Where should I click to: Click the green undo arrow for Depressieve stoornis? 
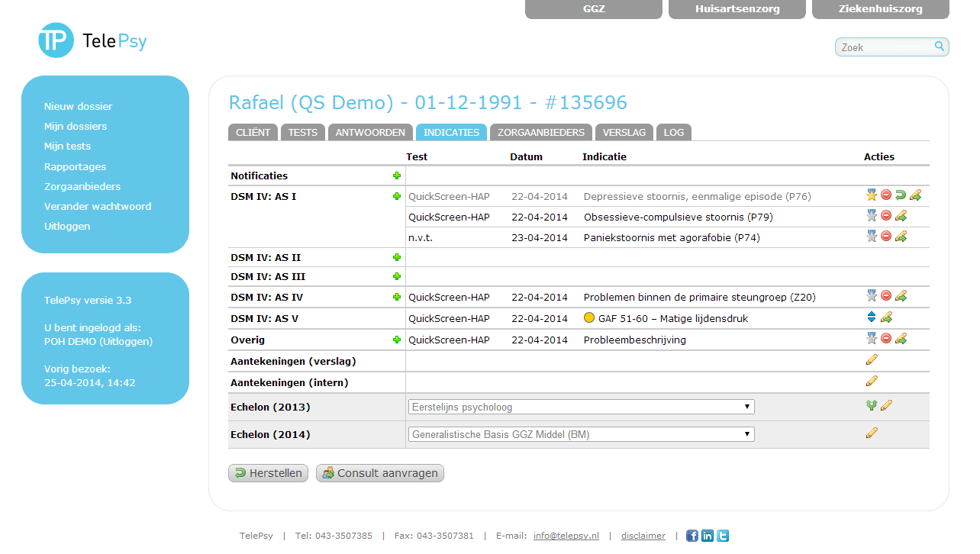click(901, 195)
